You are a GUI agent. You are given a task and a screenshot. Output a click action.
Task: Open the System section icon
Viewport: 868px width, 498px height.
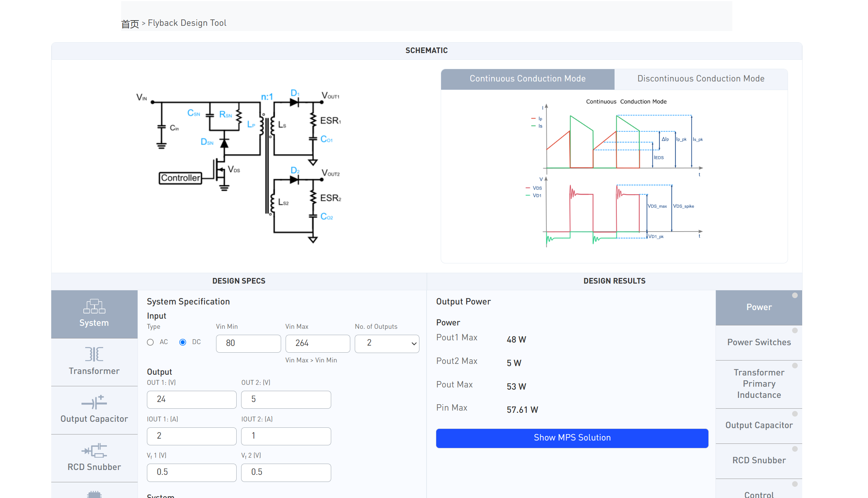94,306
